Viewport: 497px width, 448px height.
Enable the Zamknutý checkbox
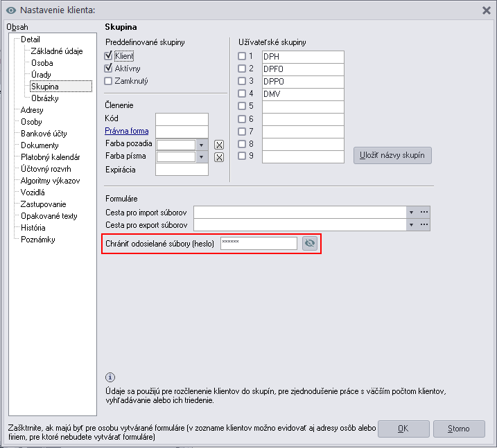click(108, 81)
